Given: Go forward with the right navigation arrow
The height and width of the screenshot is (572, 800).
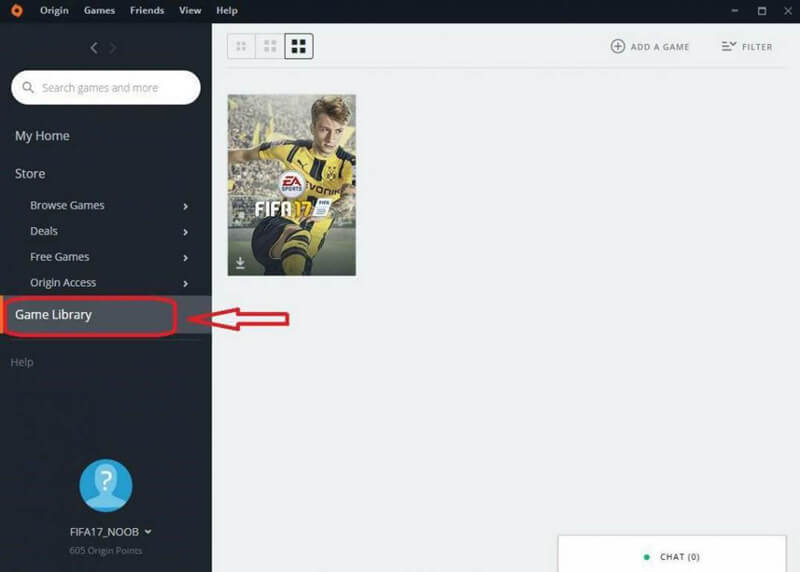Looking at the screenshot, I should click(x=113, y=48).
